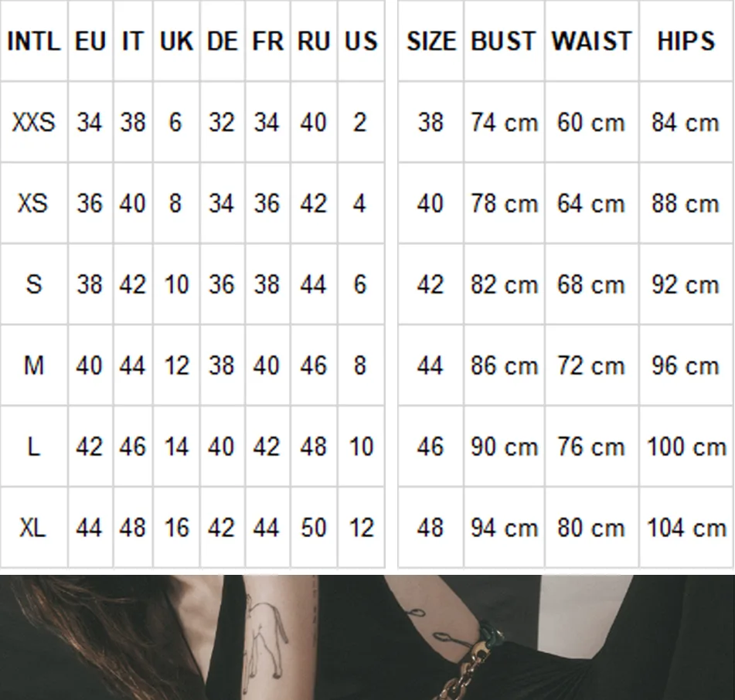This screenshot has width=735, height=700.
Task: Select the HIPS column header
Action: 686,42
